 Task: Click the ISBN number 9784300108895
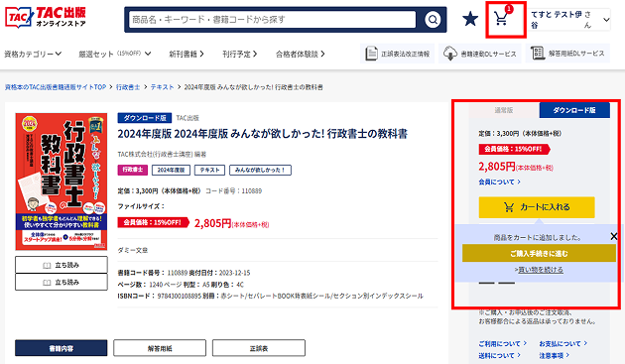pos(180,296)
